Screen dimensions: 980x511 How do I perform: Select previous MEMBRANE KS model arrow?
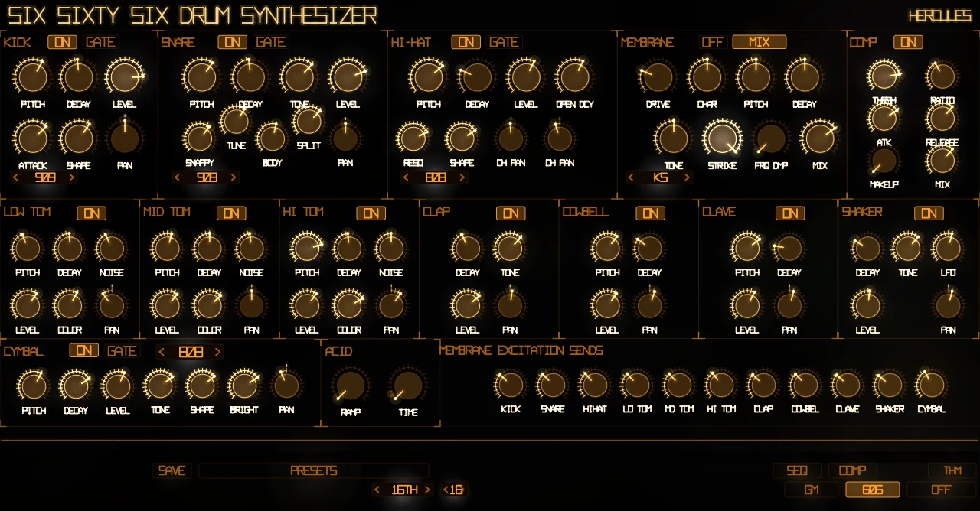(x=632, y=177)
